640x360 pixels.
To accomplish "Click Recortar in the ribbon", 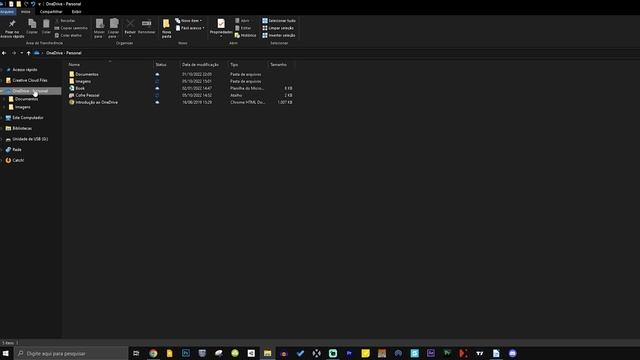I will click(x=65, y=20).
